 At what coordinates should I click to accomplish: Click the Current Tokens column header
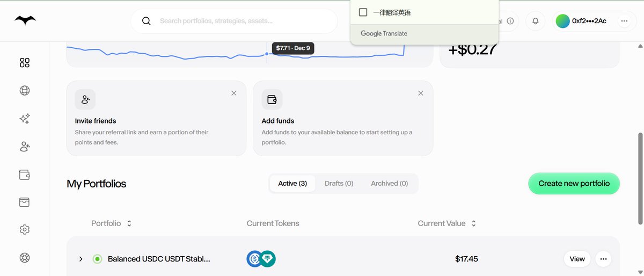[273, 223]
